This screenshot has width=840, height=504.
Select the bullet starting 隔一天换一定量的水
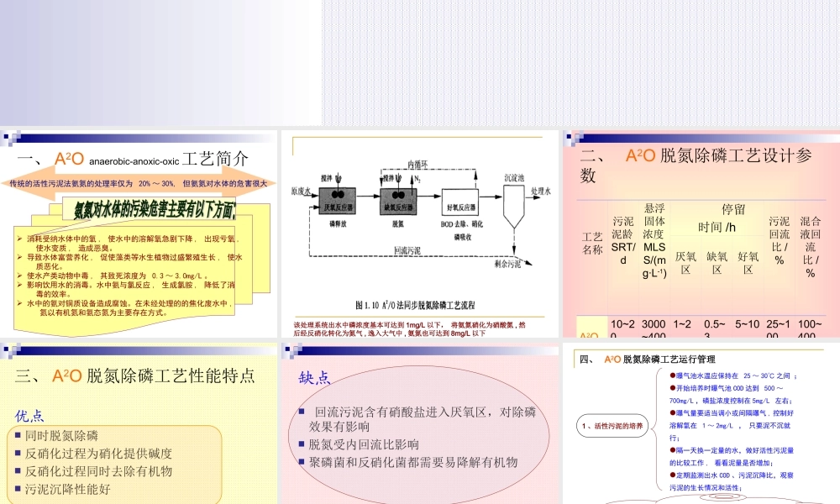click(x=732, y=456)
